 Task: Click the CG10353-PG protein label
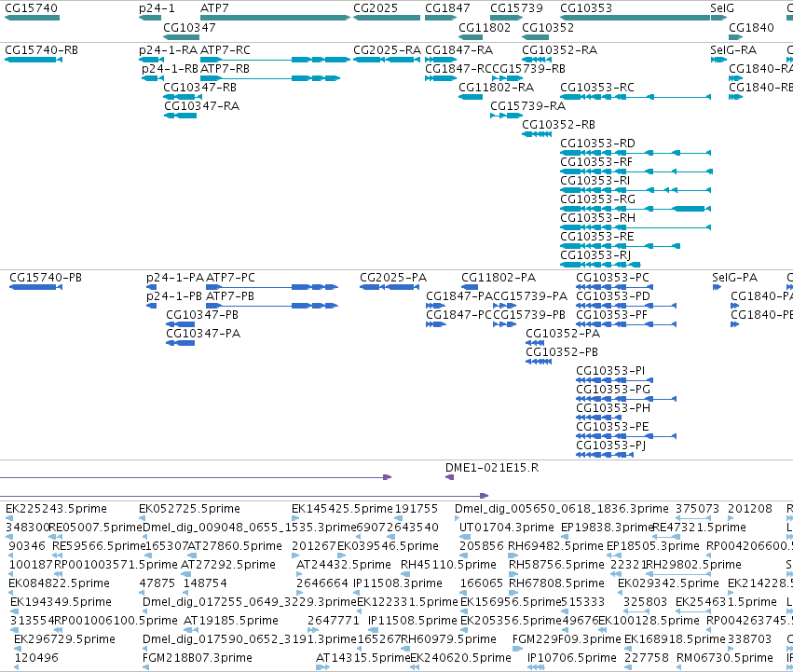click(613, 390)
